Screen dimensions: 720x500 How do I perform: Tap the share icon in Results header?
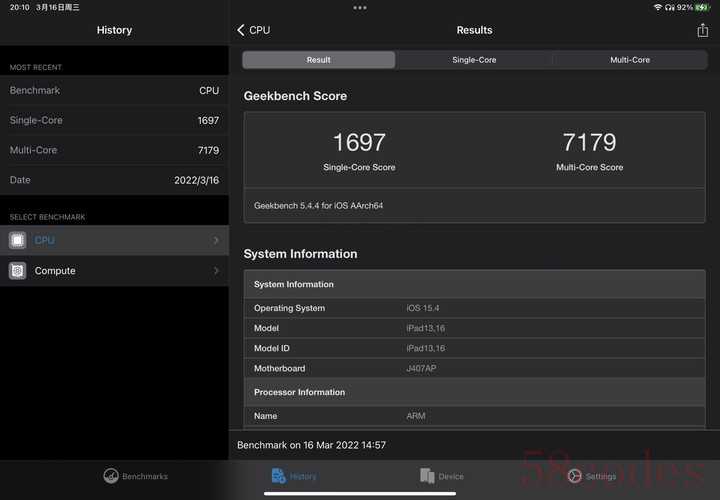click(x=702, y=30)
